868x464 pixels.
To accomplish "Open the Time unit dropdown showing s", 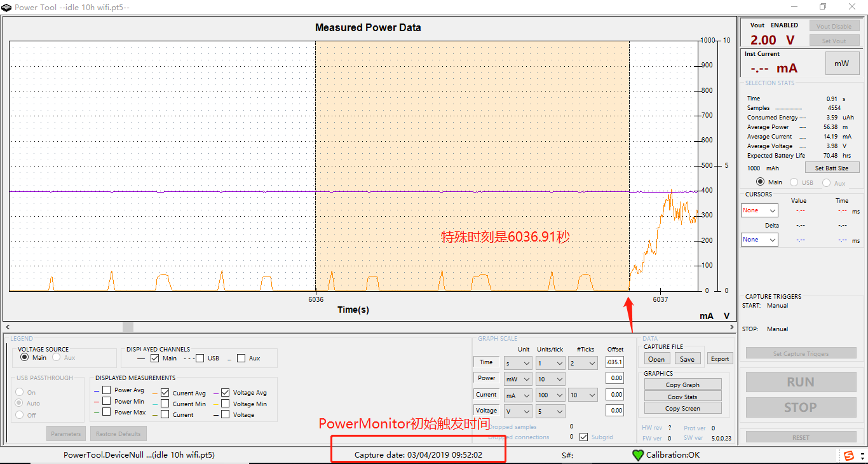I will [x=518, y=363].
